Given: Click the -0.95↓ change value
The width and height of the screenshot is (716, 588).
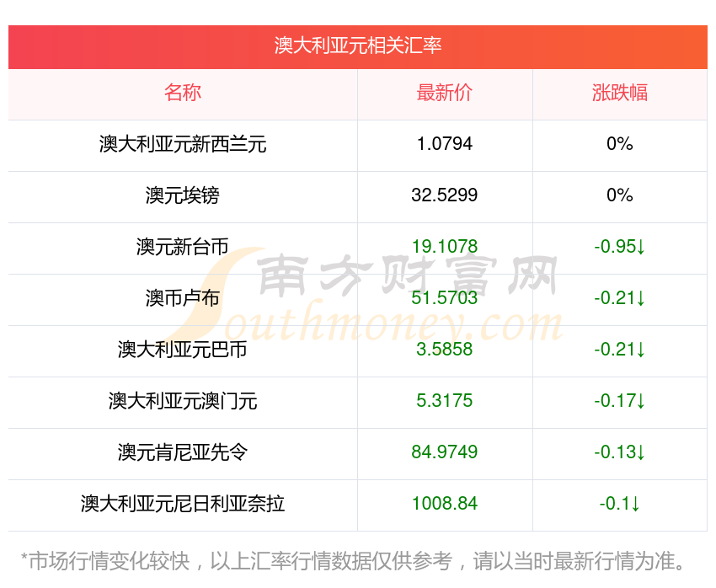Looking at the screenshot, I should [620, 247].
